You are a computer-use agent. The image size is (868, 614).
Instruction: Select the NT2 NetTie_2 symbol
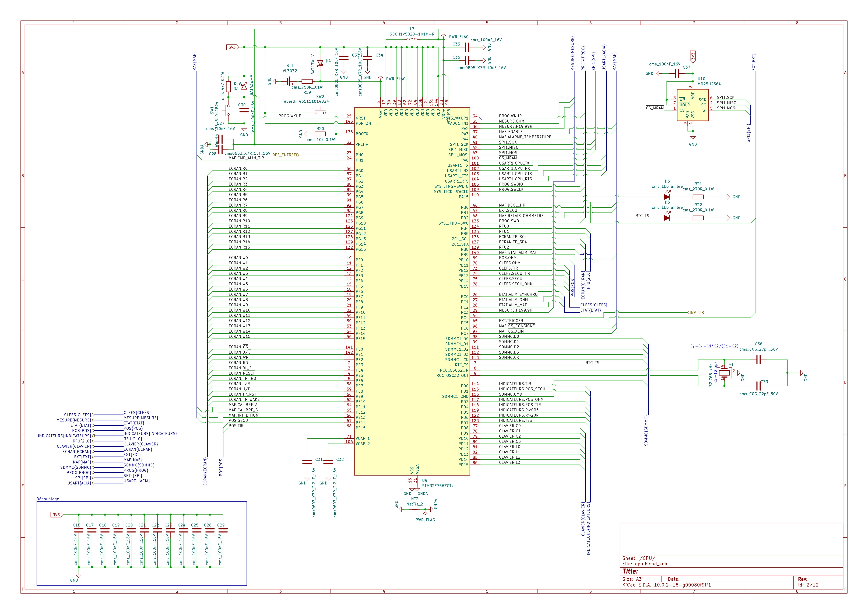click(414, 509)
